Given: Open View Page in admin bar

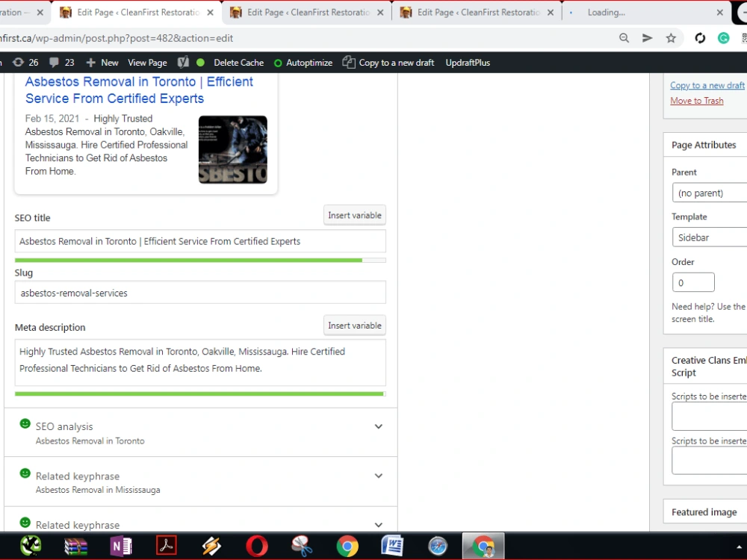Looking at the screenshot, I should click(x=147, y=63).
